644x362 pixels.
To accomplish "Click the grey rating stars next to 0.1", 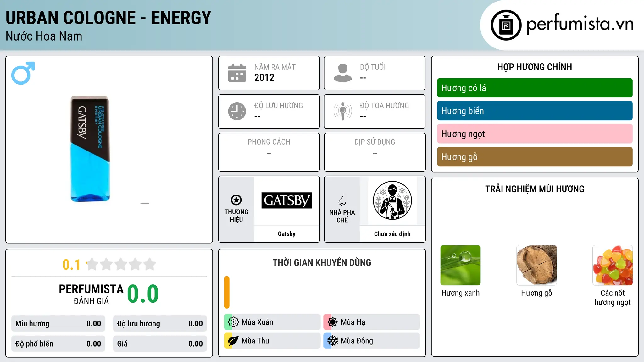I will 121,264.
